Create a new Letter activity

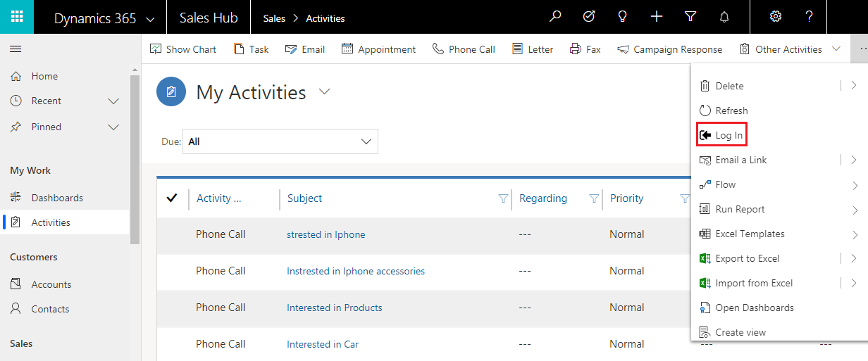[x=533, y=49]
